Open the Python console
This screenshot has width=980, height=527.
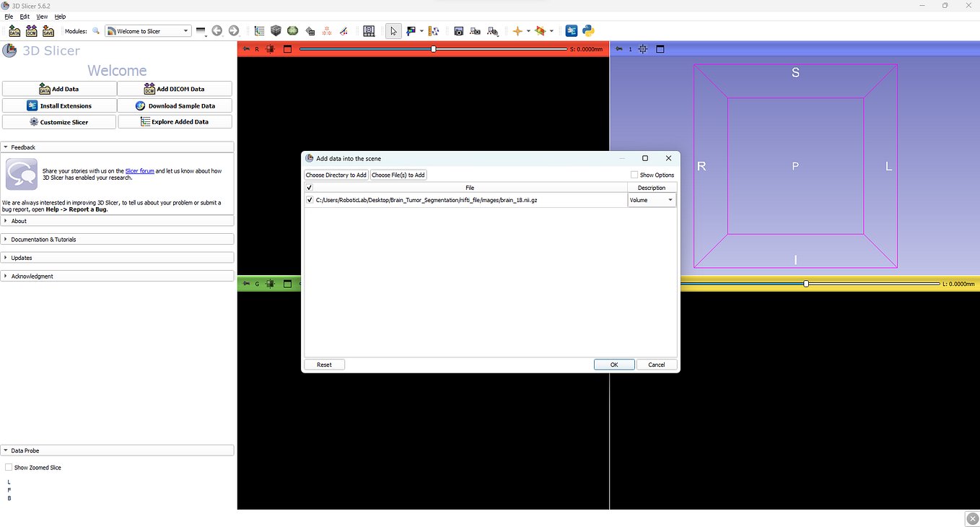pos(587,30)
